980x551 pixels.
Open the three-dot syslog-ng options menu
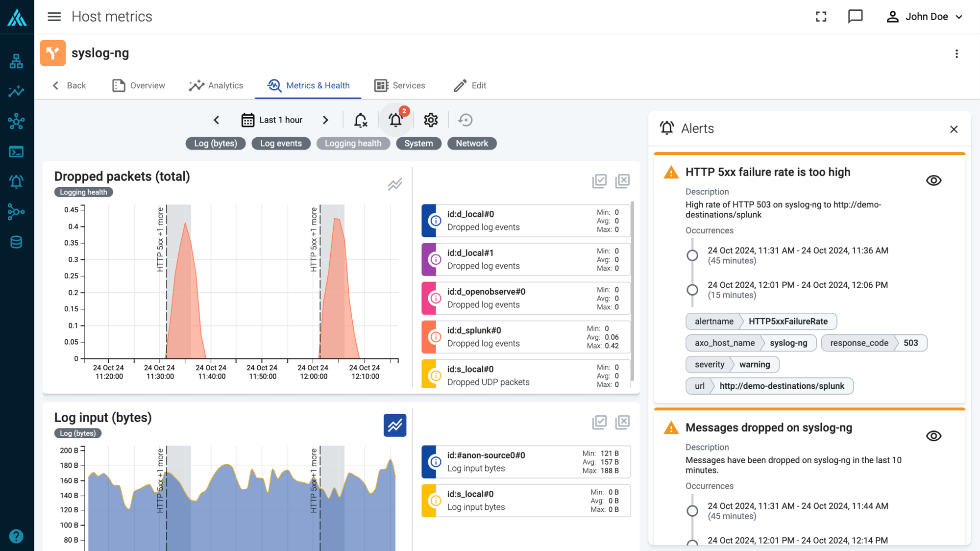point(956,54)
